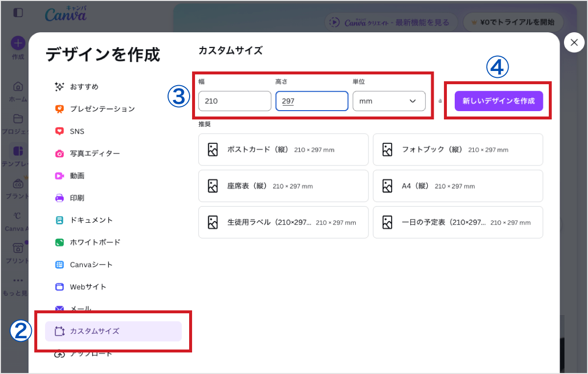Open the 動画 design category
The image size is (588, 374).
(78, 175)
